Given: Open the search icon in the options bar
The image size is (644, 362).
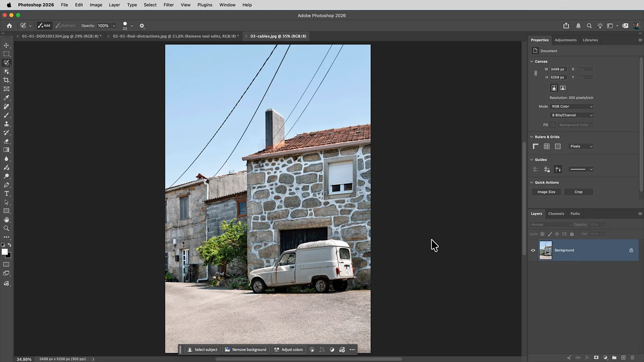Looking at the screenshot, I should 589,26.
